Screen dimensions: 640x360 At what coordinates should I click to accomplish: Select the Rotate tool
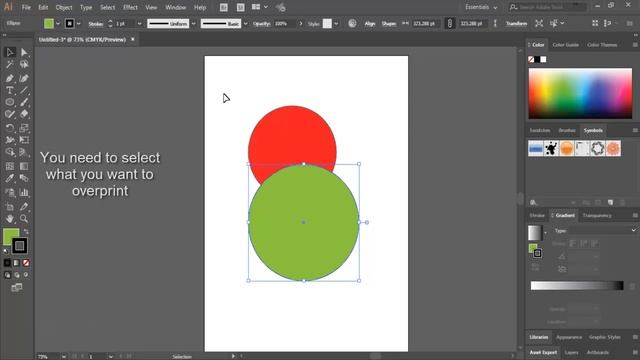point(10,128)
